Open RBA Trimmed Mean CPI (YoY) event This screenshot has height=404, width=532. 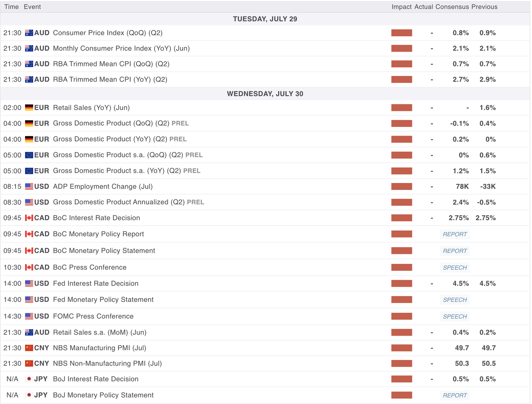click(110, 80)
